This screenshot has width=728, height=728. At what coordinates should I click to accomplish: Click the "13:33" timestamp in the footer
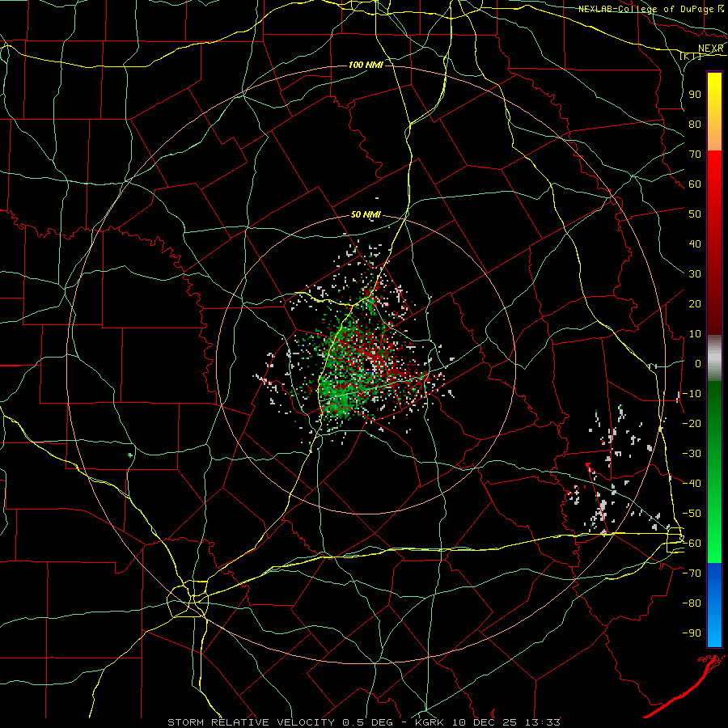pos(542,722)
